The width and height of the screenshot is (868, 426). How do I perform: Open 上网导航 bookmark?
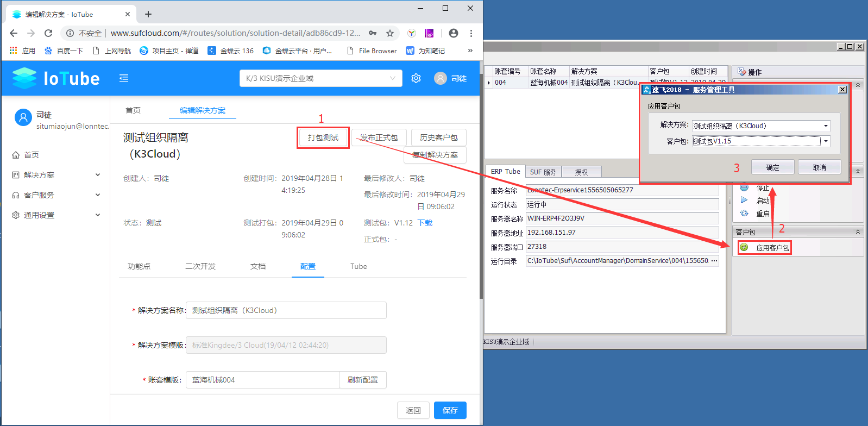pyautogui.click(x=112, y=51)
